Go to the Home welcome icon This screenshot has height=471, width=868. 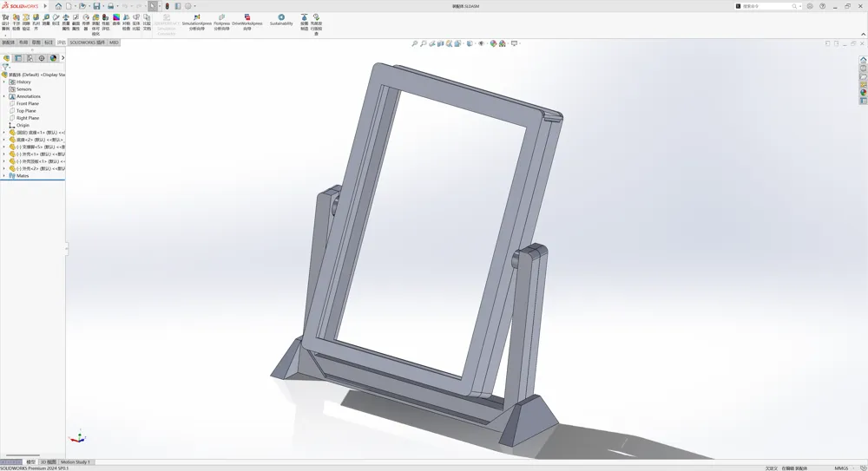click(x=59, y=6)
